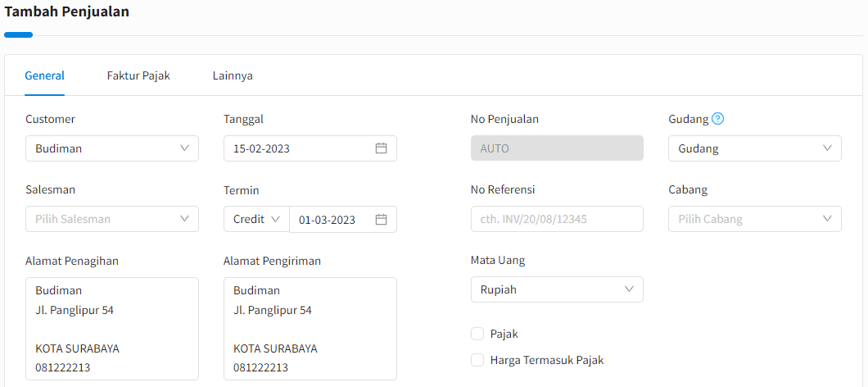Switch to the Faktur Pajak tab

(138, 76)
